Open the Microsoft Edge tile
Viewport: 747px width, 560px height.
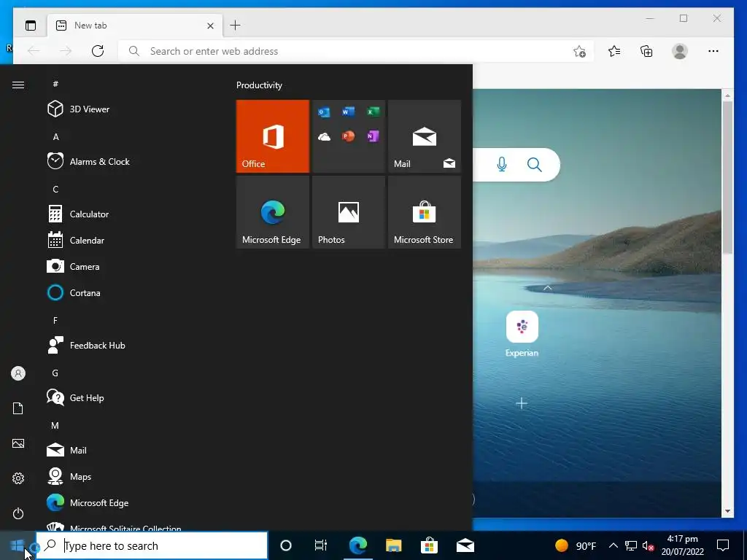(273, 212)
